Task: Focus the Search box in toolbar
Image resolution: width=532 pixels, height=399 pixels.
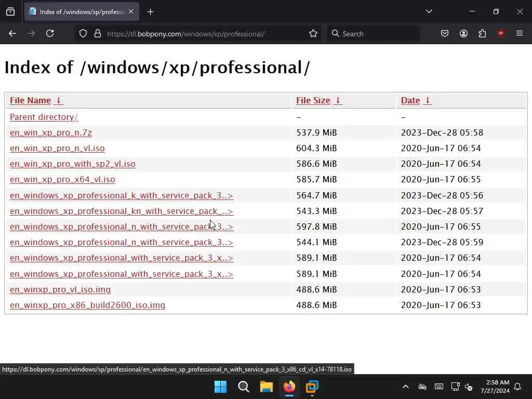Action: [373, 34]
